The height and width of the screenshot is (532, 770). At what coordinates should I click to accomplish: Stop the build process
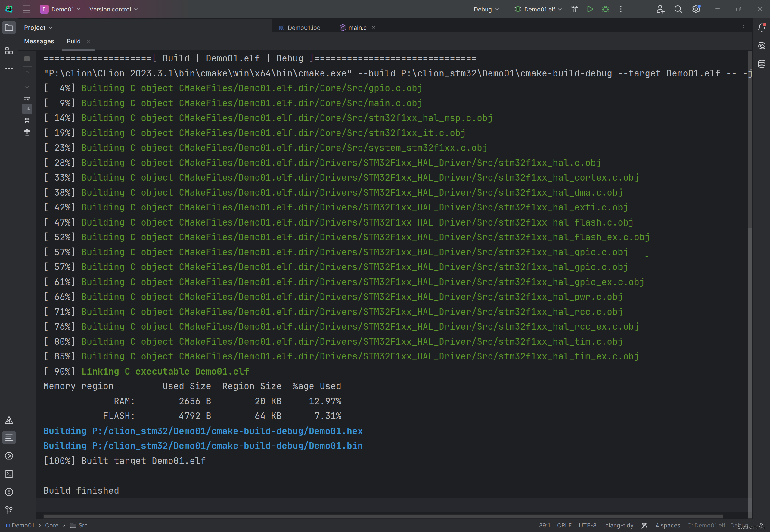pyautogui.click(x=27, y=59)
